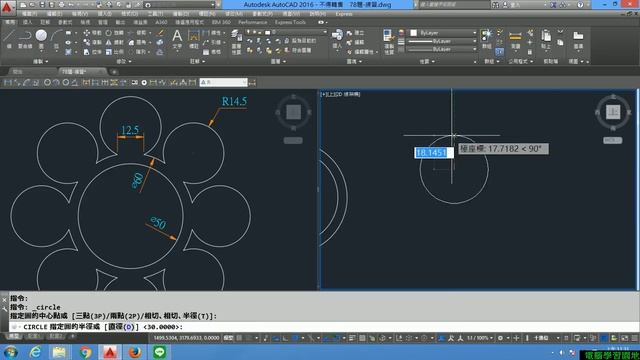Open the Express menu in the menu bar
Screen dimensions: 640x360
344,14
